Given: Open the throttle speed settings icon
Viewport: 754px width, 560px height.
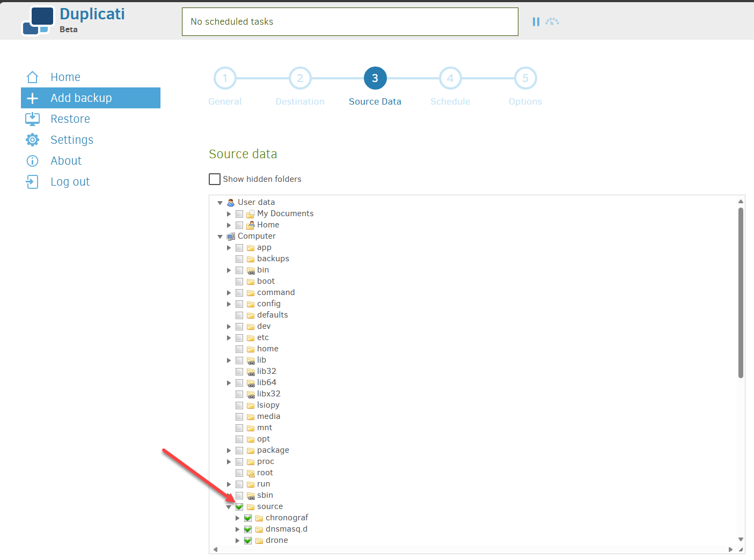Looking at the screenshot, I should coord(552,21).
